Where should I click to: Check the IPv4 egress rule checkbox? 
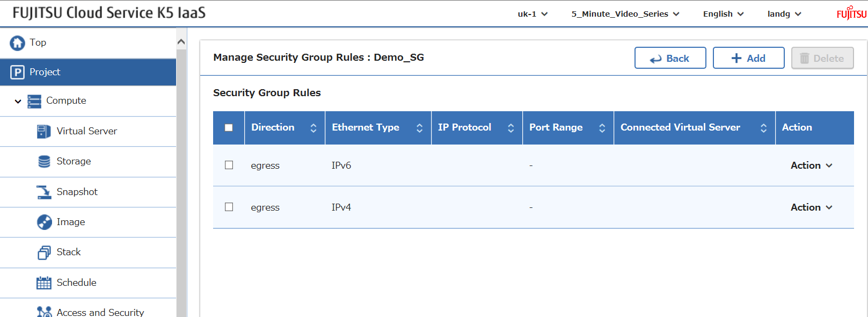click(229, 207)
